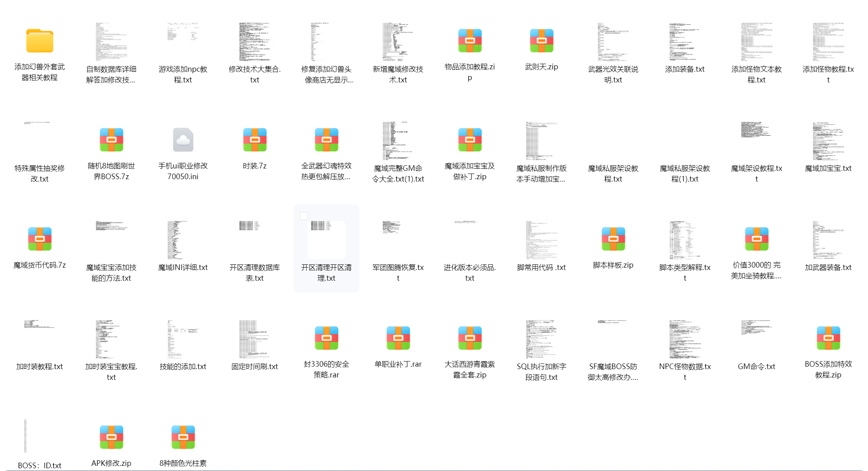Click the 固定时间刷.txt filename label
The width and height of the screenshot is (868, 471).
pyautogui.click(x=255, y=366)
